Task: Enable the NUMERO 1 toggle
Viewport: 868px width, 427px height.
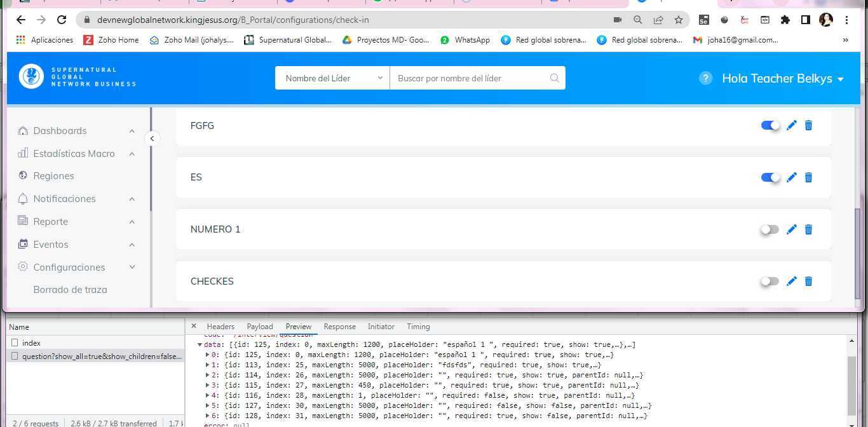Action: pyautogui.click(x=770, y=229)
